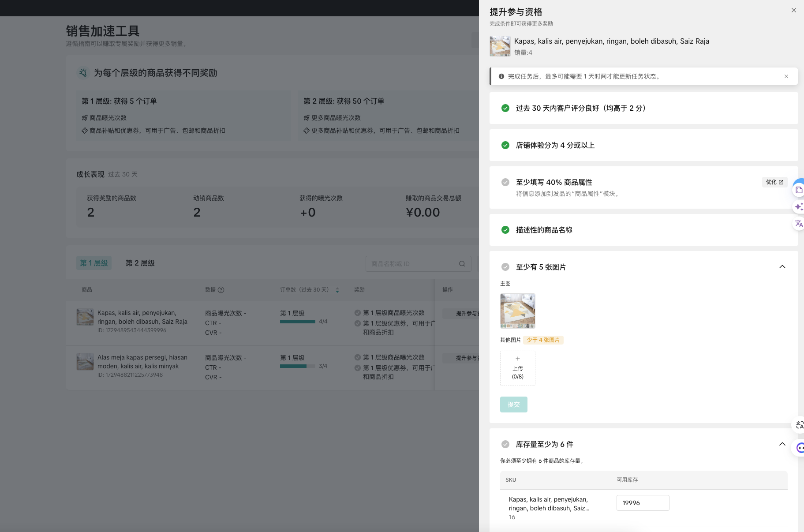Click the 销量:4 text in panel header
Viewport: 804px width, 532px height.
pyautogui.click(x=523, y=52)
